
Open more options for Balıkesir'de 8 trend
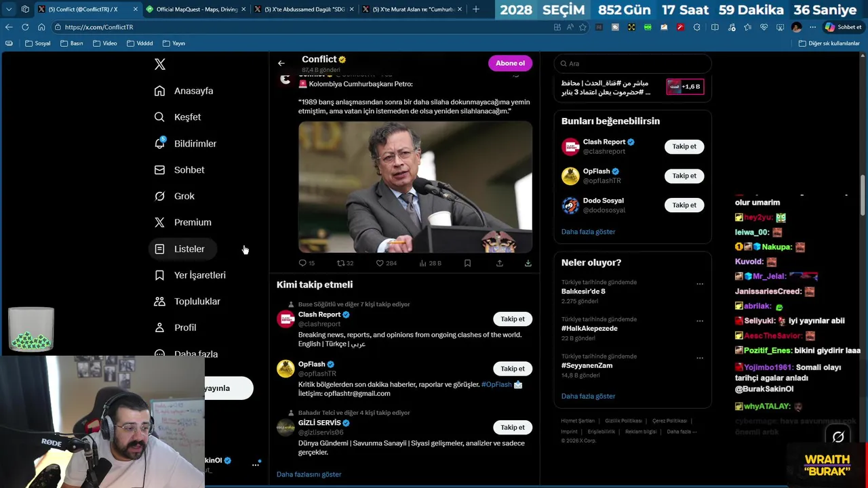pos(700,284)
